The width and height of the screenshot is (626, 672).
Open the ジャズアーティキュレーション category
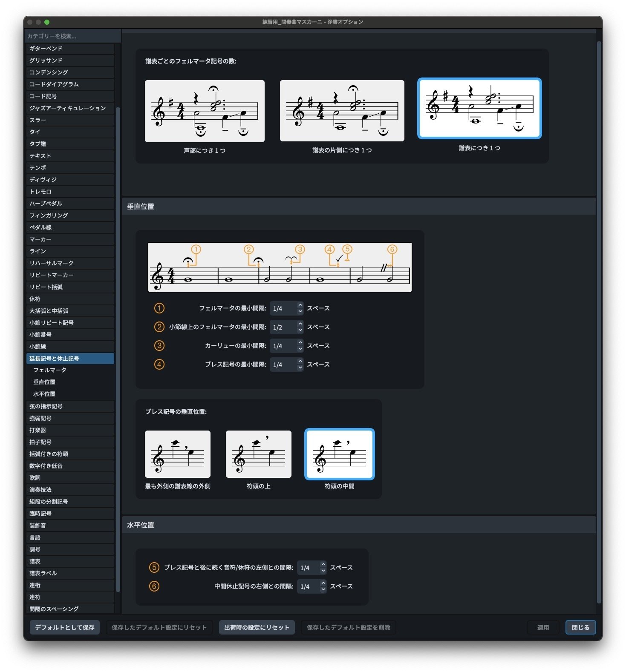coord(70,108)
